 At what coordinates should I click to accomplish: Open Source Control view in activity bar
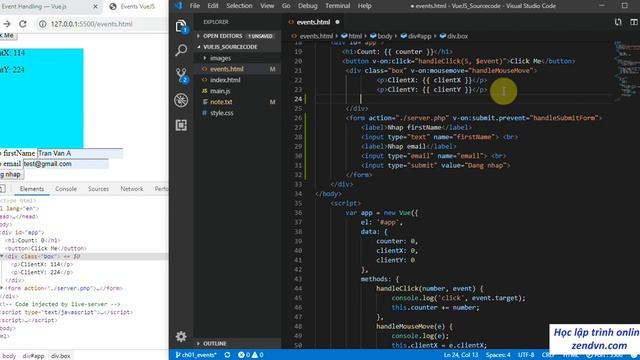pyautogui.click(x=181, y=75)
